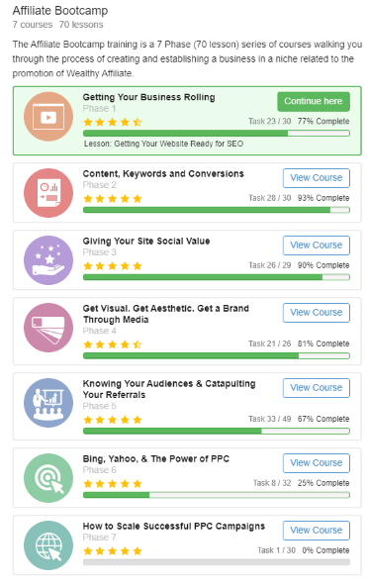The image size is (368, 588).
Task: View Course for How to Scale PPC Campaigns
Action: point(317,531)
